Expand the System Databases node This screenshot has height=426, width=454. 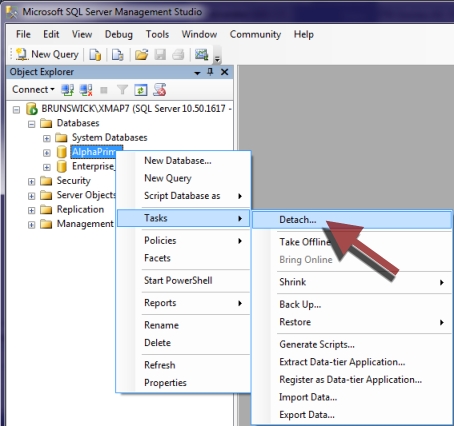47,138
